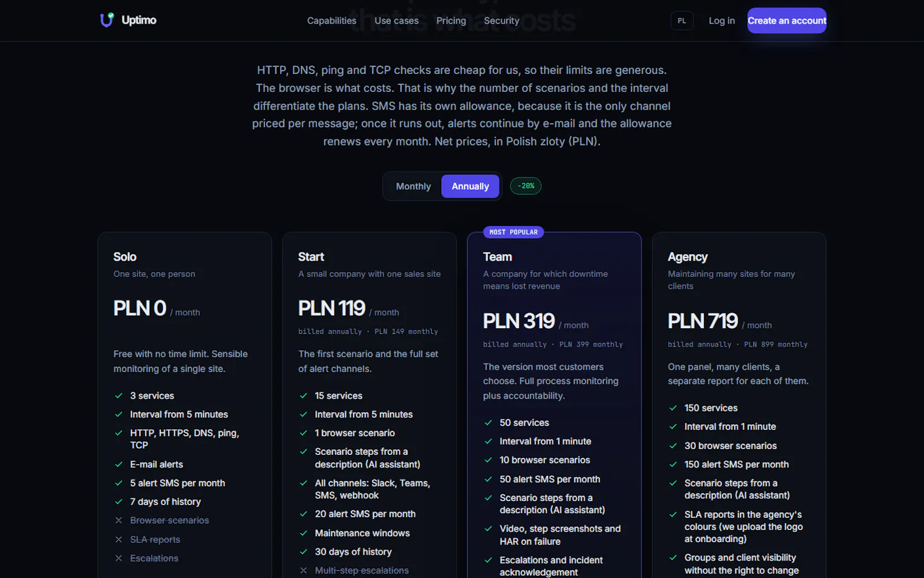Click checkmark beside 20 alert SMS per month
Image resolution: width=924 pixels, height=578 pixels.
[x=303, y=514]
